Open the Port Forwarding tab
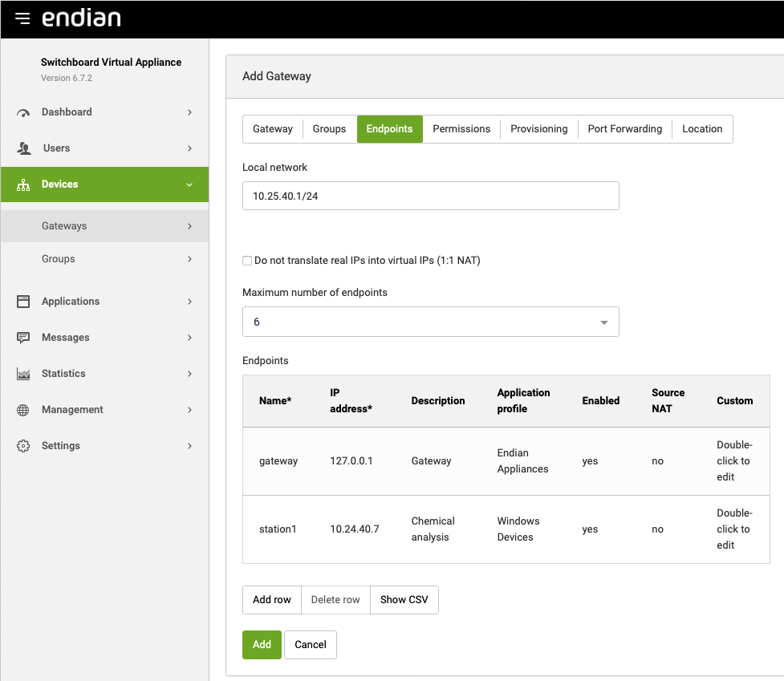The width and height of the screenshot is (784, 681). (624, 129)
